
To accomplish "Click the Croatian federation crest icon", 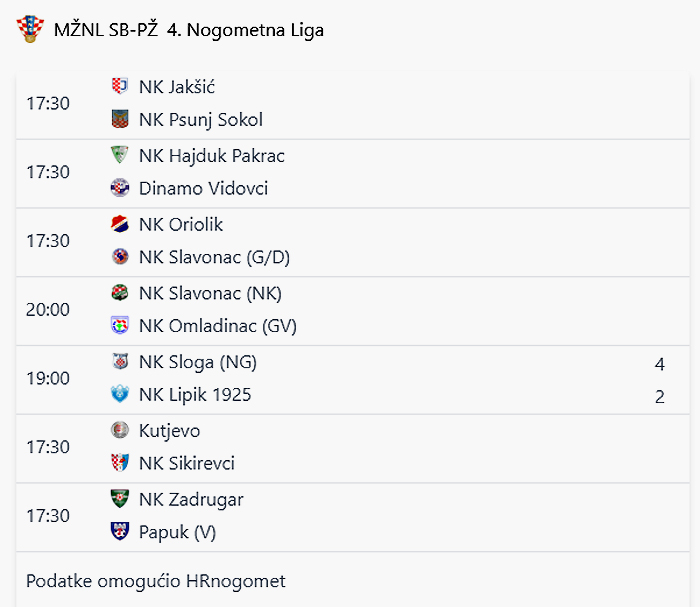I will [x=30, y=29].
